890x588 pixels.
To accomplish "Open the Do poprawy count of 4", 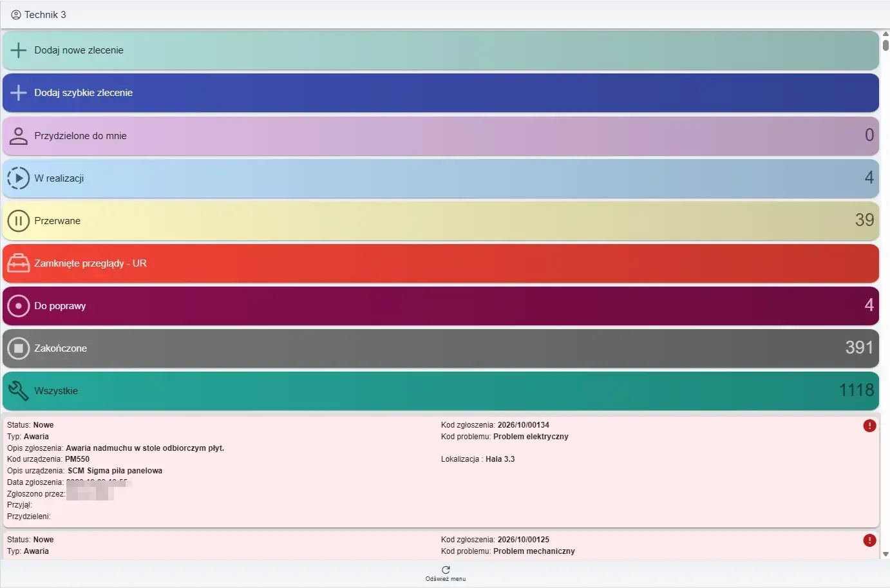I will click(x=869, y=305).
